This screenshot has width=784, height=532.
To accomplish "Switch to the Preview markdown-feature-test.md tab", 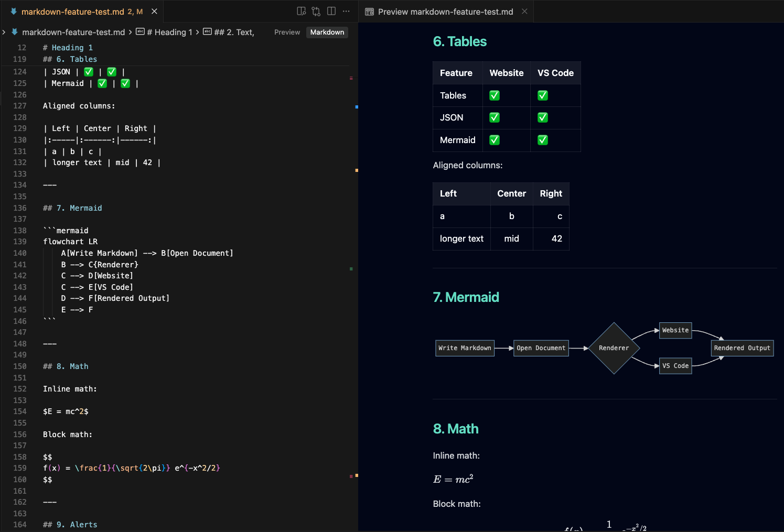I will tap(445, 12).
